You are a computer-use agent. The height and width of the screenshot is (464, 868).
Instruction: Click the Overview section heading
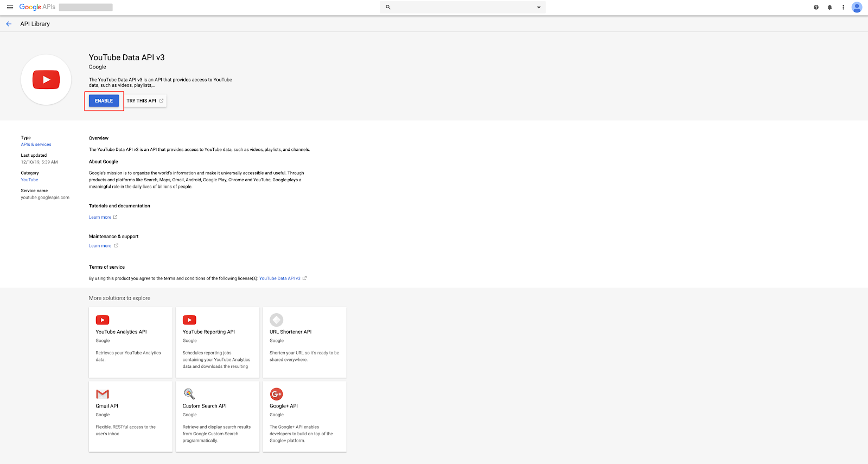pos(99,138)
